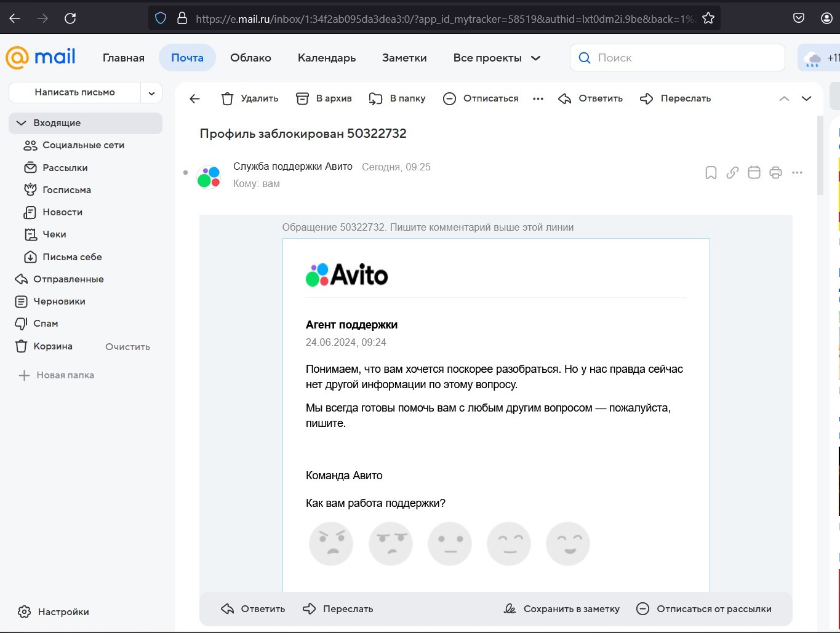Open Почта tab
This screenshot has width=840, height=633.
pyautogui.click(x=187, y=58)
